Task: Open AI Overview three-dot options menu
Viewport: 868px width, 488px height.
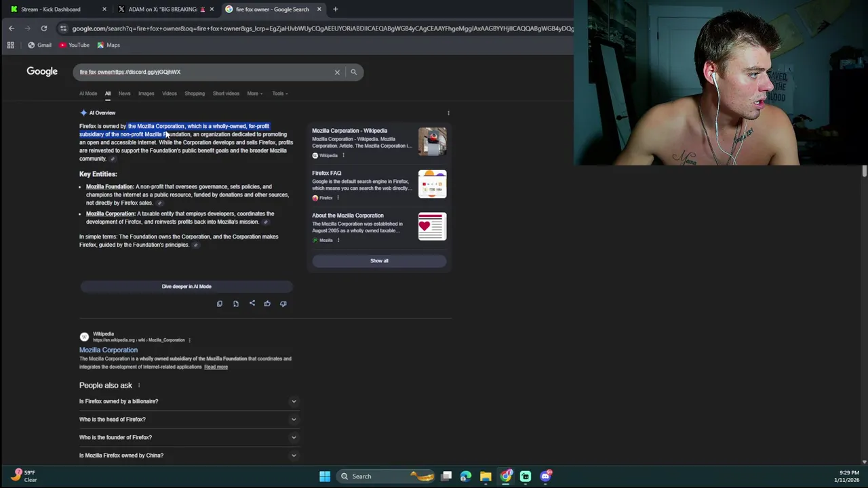Action: pyautogui.click(x=448, y=113)
